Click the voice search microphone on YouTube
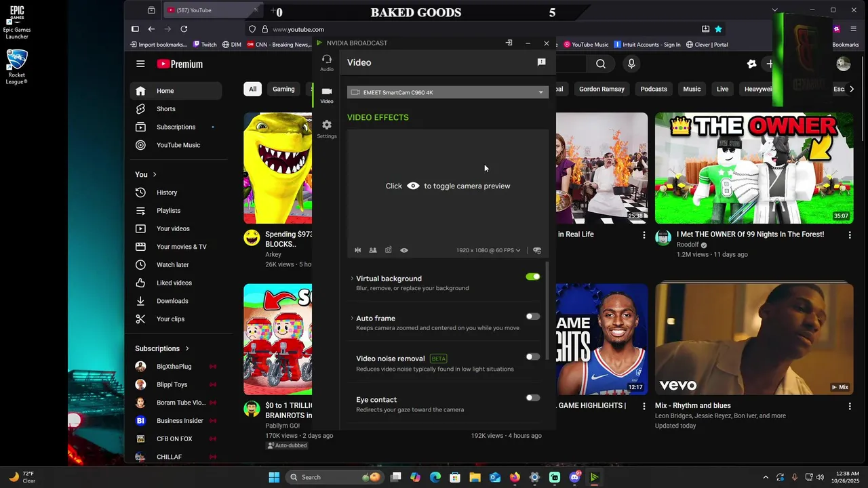 click(x=631, y=64)
